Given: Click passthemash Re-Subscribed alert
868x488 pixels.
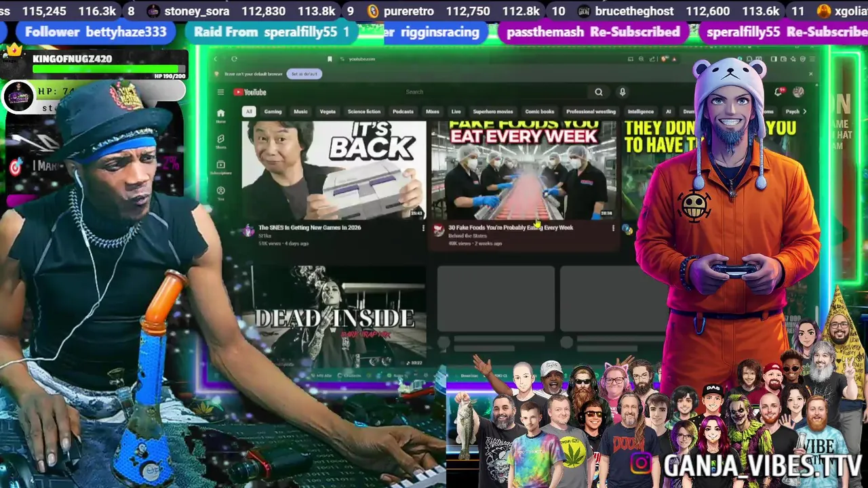Looking at the screenshot, I should click(x=593, y=32).
